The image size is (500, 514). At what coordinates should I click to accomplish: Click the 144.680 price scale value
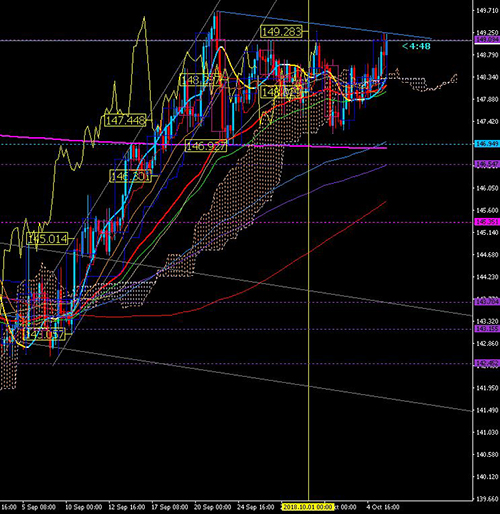pyautogui.click(x=487, y=255)
